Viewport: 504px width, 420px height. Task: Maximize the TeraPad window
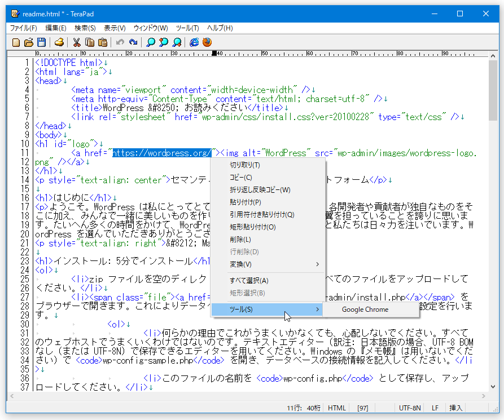460,14
